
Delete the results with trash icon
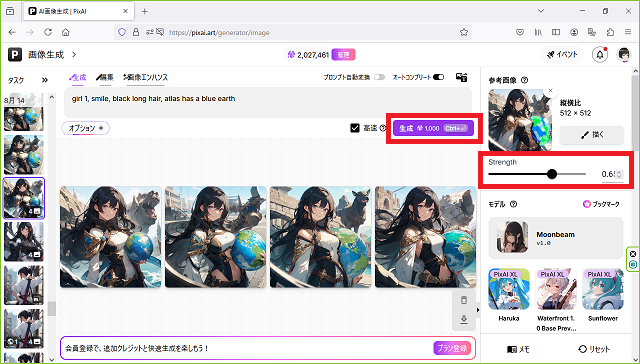pyautogui.click(x=464, y=300)
